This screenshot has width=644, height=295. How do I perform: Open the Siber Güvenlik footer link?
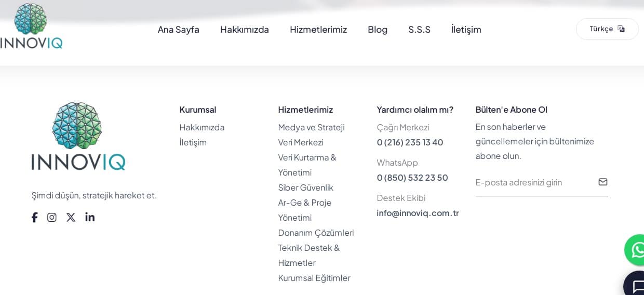(x=305, y=187)
